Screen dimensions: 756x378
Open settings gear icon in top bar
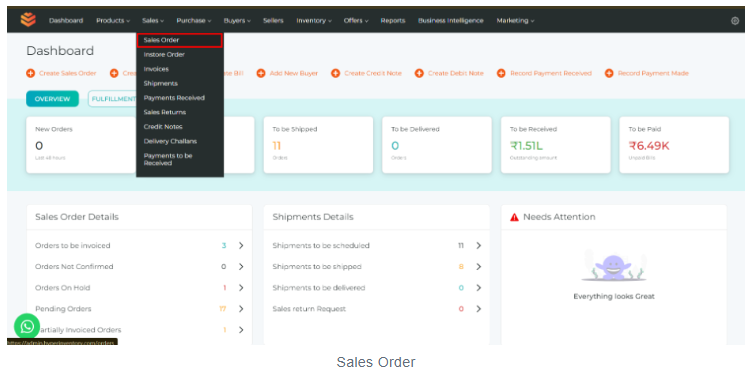coord(735,21)
